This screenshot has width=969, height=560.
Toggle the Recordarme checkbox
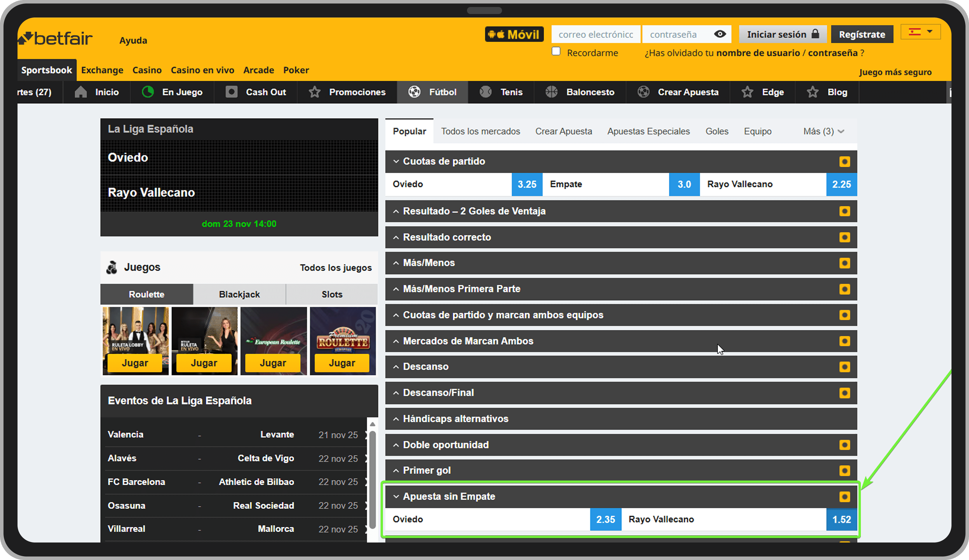point(556,52)
